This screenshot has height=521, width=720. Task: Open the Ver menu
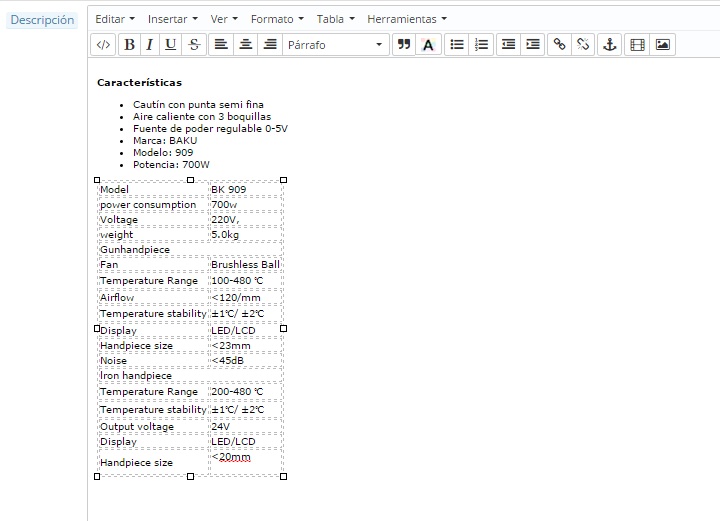[224, 19]
